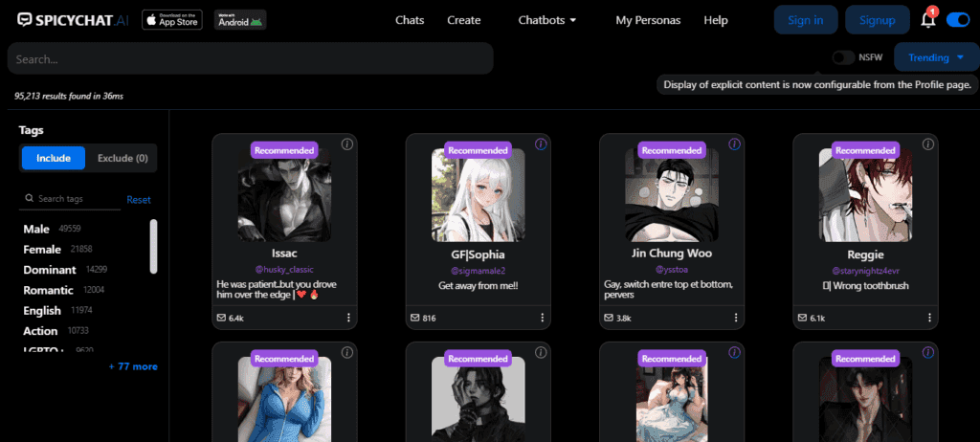Expand the Chatbots menu dropdown
This screenshot has width=980, height=442.
pyautogui.click(x=547, y=20)
